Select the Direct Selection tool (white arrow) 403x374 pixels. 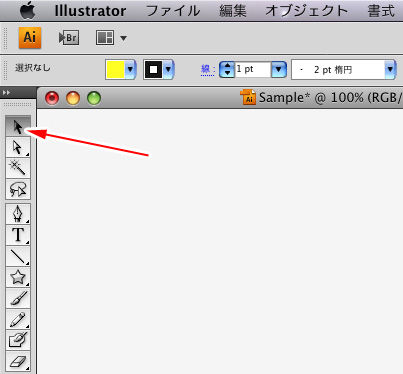click(x=18, y=147)
